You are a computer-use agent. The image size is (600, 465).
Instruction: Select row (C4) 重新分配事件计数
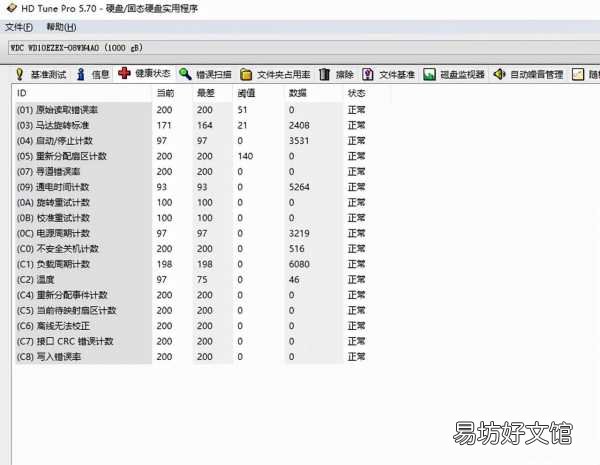pos(191,295)
